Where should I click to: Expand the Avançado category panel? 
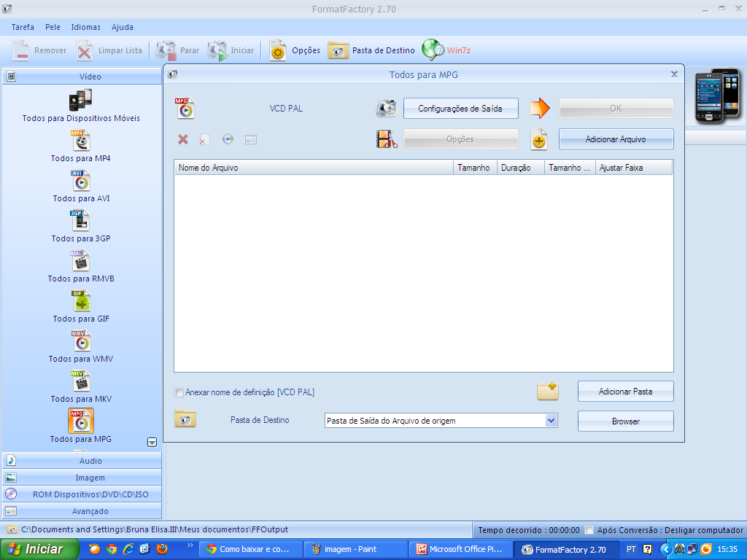click(82, 511)
